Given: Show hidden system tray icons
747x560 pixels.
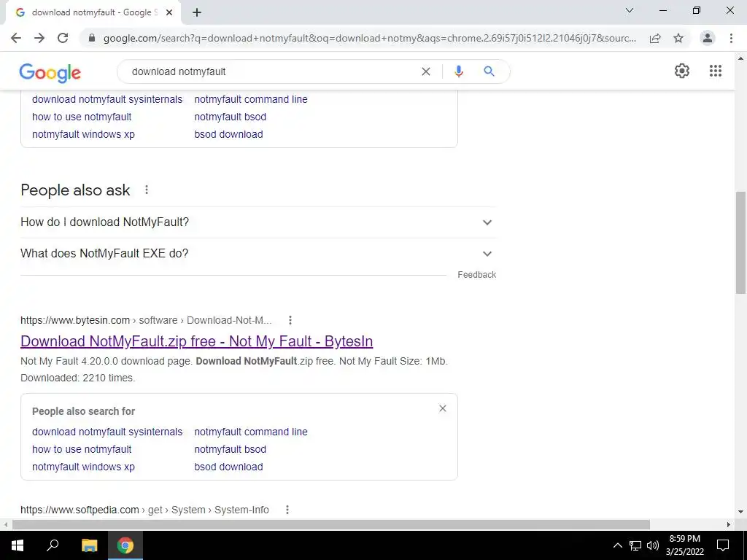Looking at the screenshot, I should [617, 545].
